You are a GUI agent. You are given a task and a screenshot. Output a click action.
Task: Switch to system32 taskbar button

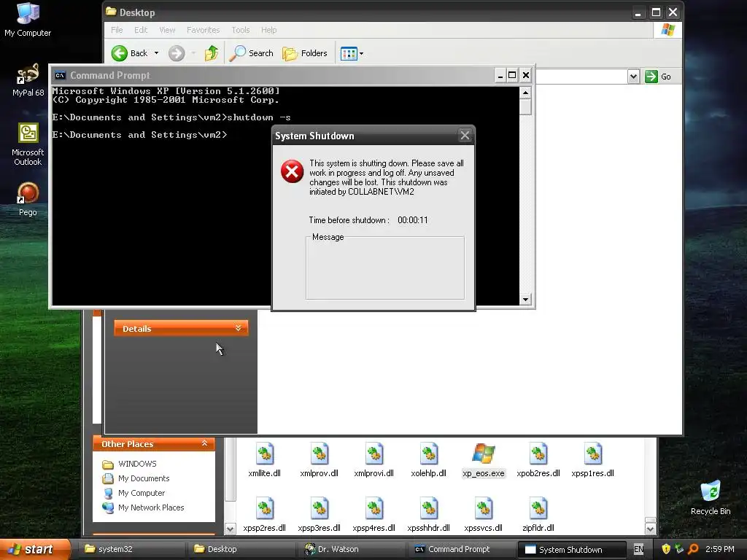[x=130, y=549]
